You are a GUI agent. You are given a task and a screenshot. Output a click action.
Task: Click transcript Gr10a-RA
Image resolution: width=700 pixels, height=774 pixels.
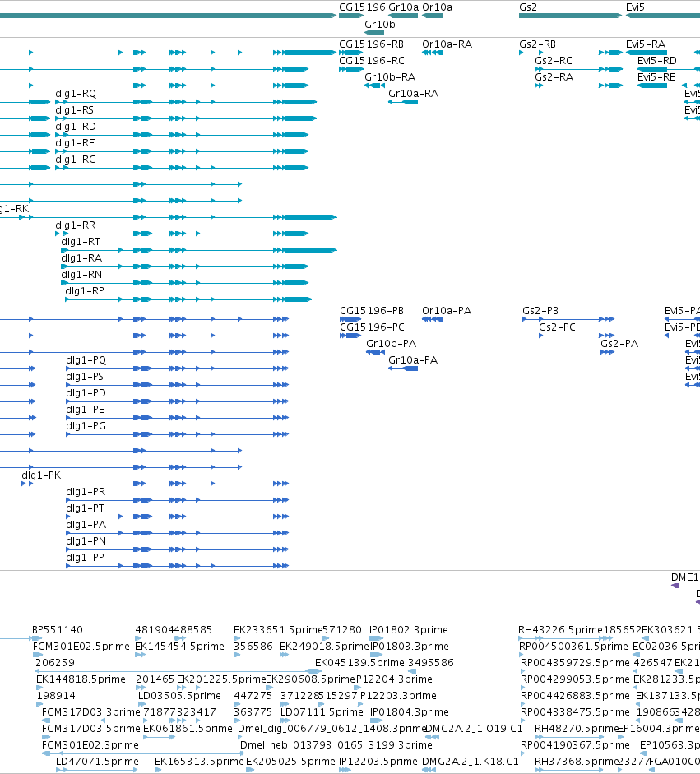tap(413, 94)
